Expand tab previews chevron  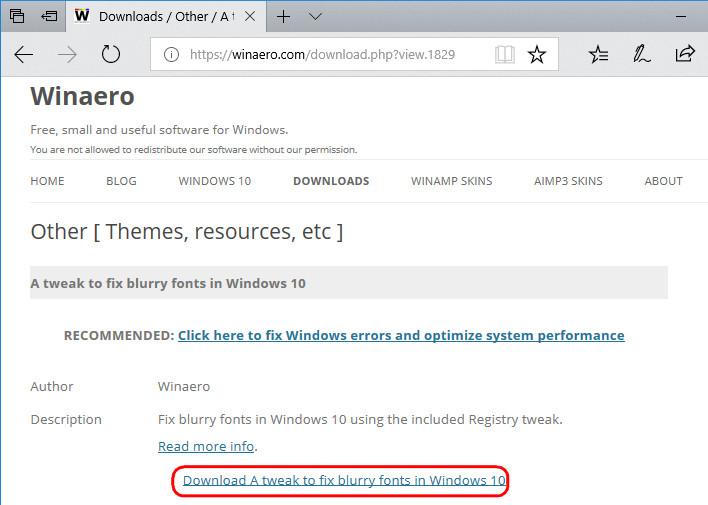(315, 17)
